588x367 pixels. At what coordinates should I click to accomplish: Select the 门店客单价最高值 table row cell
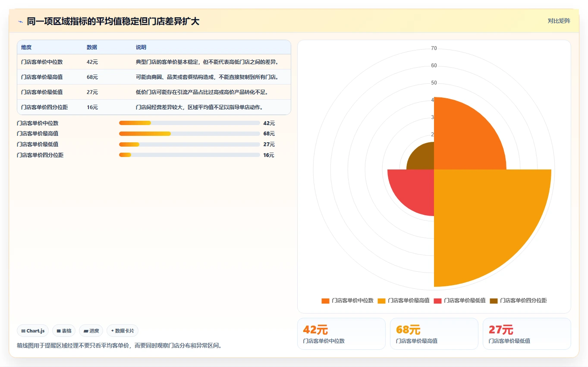[x=42, y=77]
